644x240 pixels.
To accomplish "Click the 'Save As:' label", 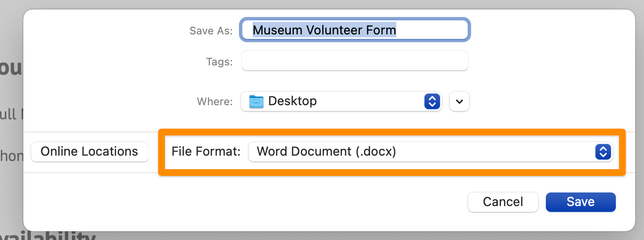I will [211, 31].
